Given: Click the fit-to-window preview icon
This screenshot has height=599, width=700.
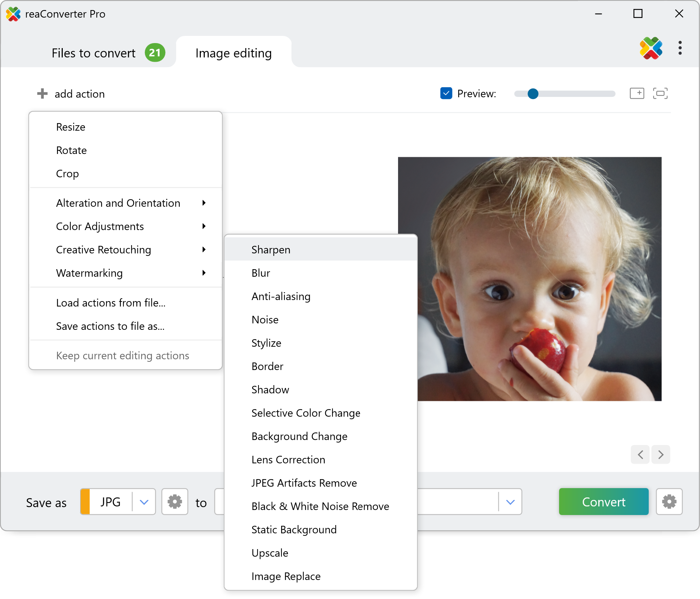Looking at the screenshot, I should click(x=660, y=93).
